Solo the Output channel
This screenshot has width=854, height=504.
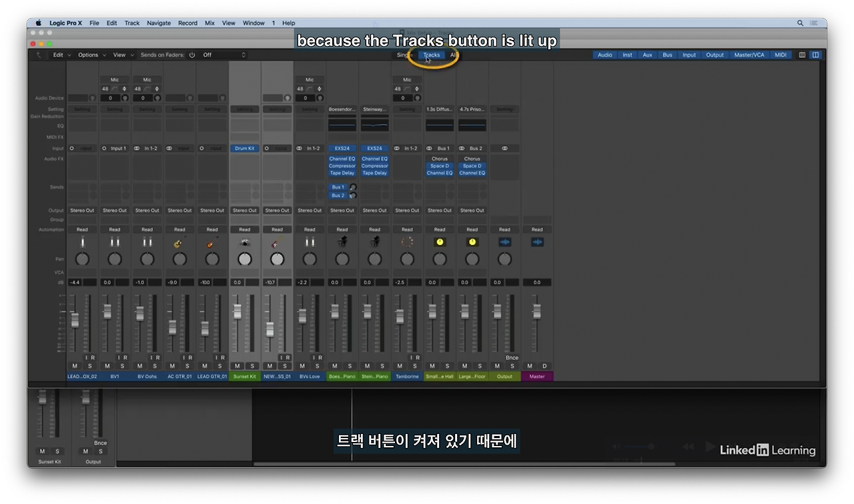tap(512, 366)
